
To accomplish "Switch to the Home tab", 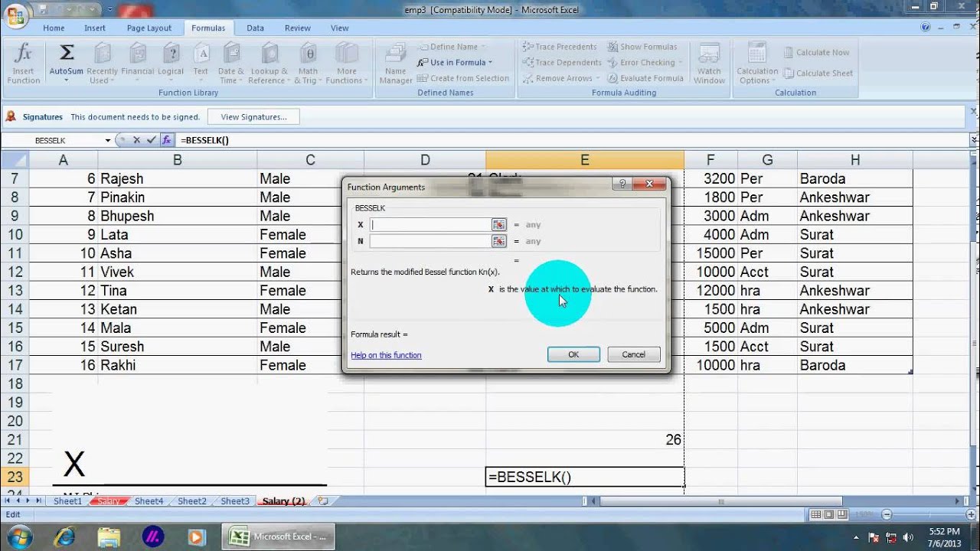I will [x=54, y=28].
